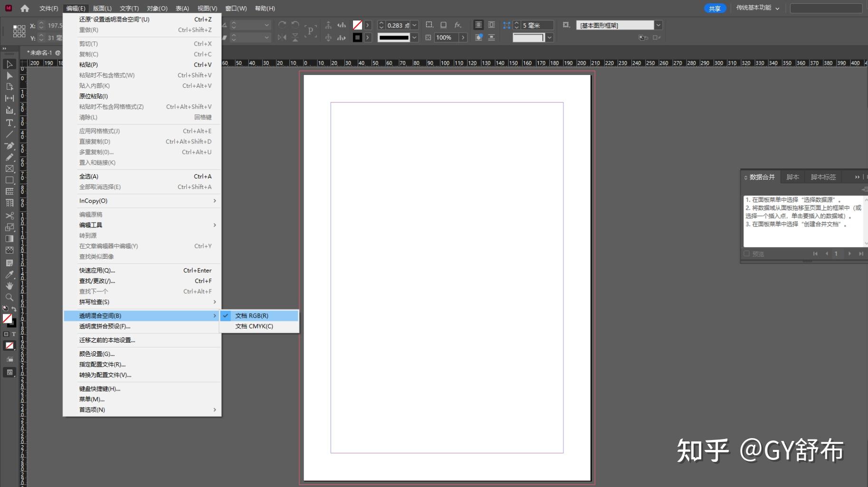Keep 文档 RGB selected in the submenu
The height and width of the screenshot is (487, 868).
pyautogui.click(x=251, y=315)
